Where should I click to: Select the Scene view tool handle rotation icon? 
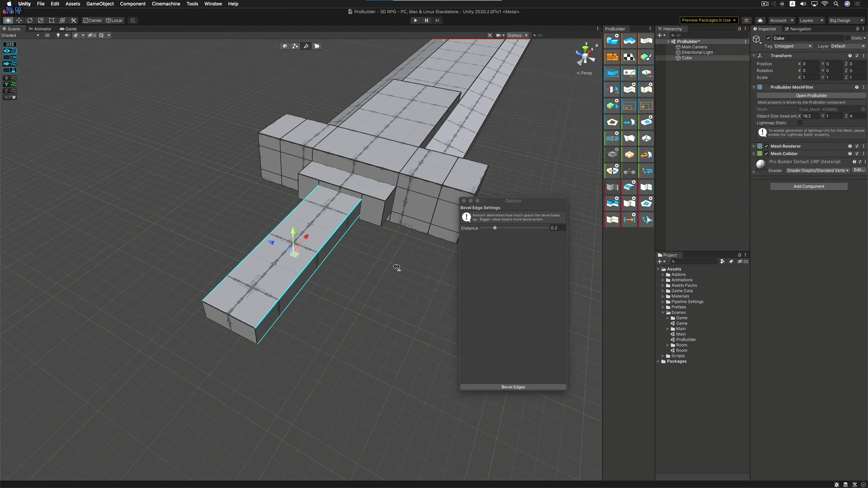click(x=30, y=20)
